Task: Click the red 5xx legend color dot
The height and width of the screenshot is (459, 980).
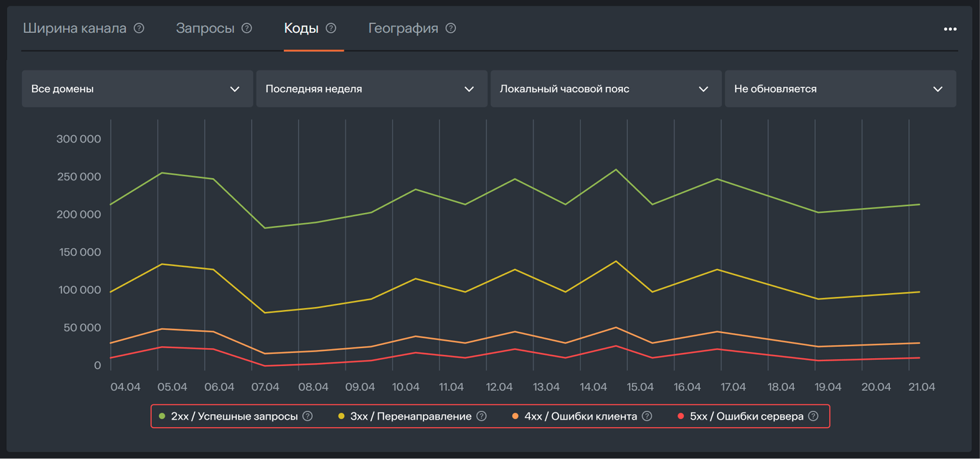Action: pyautogui.click(x=681, y=416)
